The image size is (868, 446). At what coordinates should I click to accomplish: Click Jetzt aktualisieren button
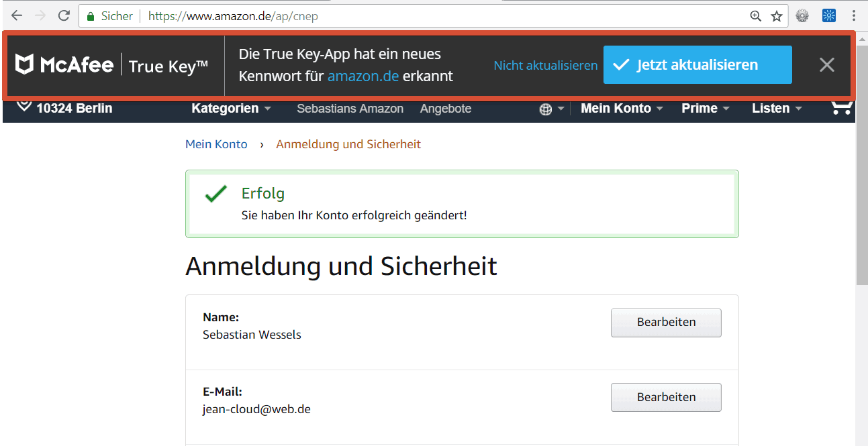pyautogui.click(x=697, y=64)
